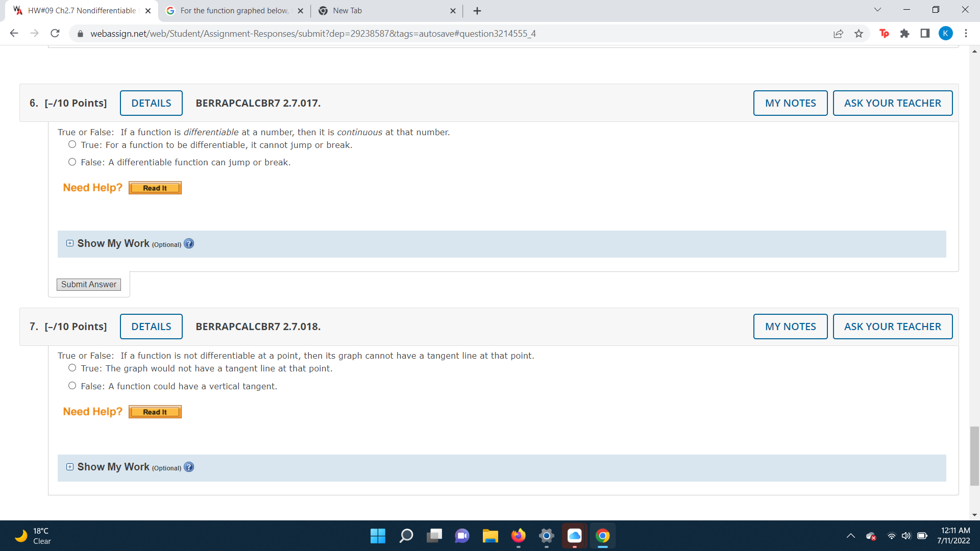Select False: differentiable function can jump
The width and height of the screenshot is (980, 551).
pyautogui.click(x=72, y=162)
